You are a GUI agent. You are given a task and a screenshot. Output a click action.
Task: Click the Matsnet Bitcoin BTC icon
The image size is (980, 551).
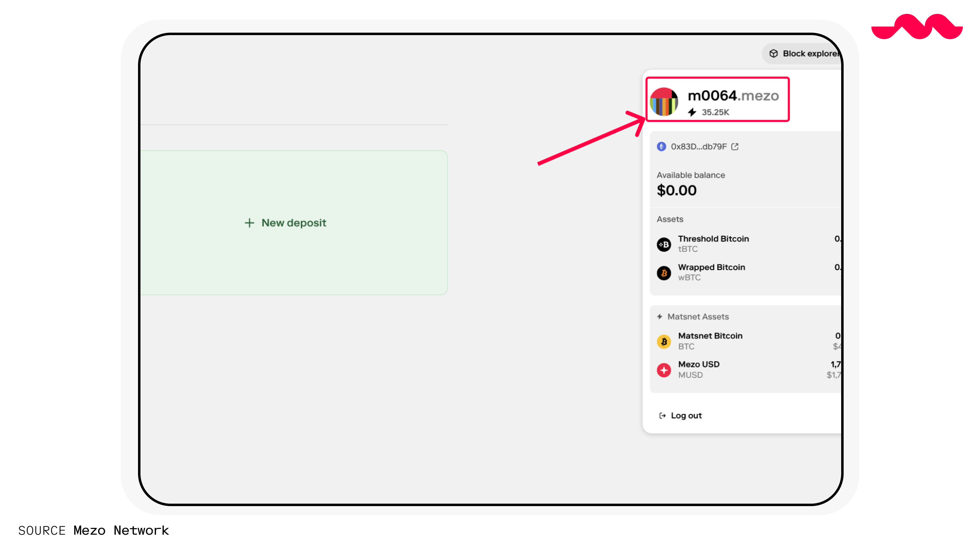(664, 341)
